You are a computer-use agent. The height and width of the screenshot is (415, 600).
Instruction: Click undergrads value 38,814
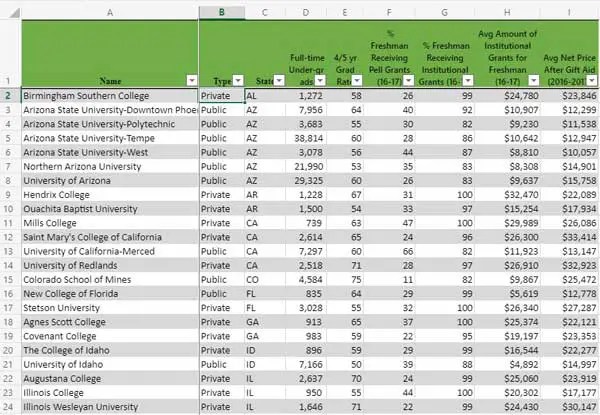pyautogui.click(x=306, y=138)
